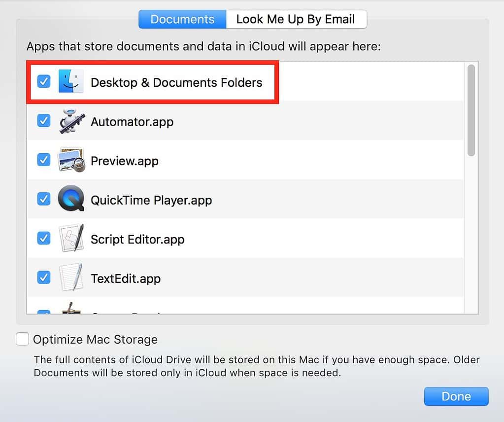The height and width of the screenshot is (422, 504).
Task: Uncheck Preview.app iCloud storage
Action: [43, 160]
